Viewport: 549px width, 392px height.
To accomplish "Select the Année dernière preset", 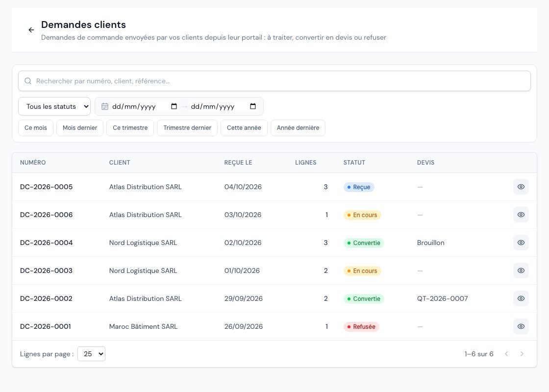I will tap(298, 128).
